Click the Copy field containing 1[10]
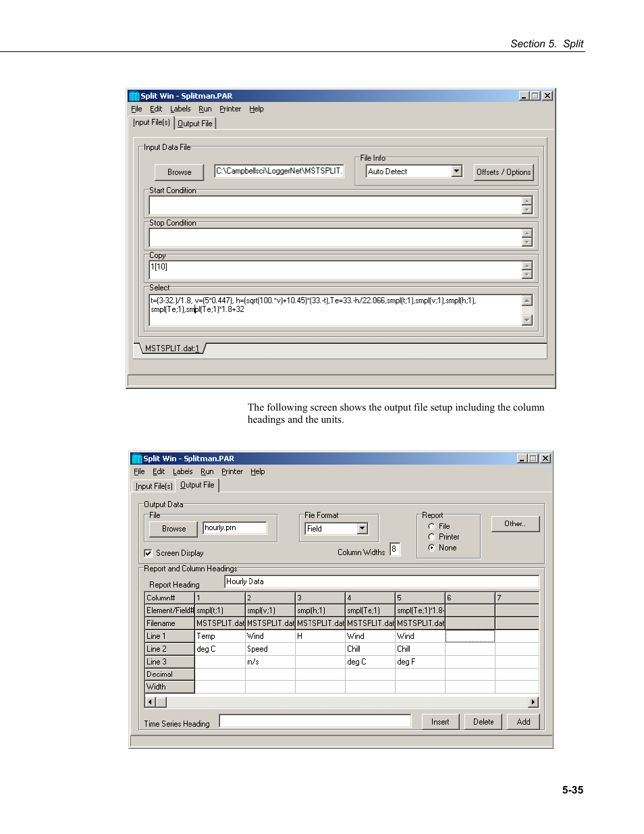644x834 pixels. click(x=336, y=270)
